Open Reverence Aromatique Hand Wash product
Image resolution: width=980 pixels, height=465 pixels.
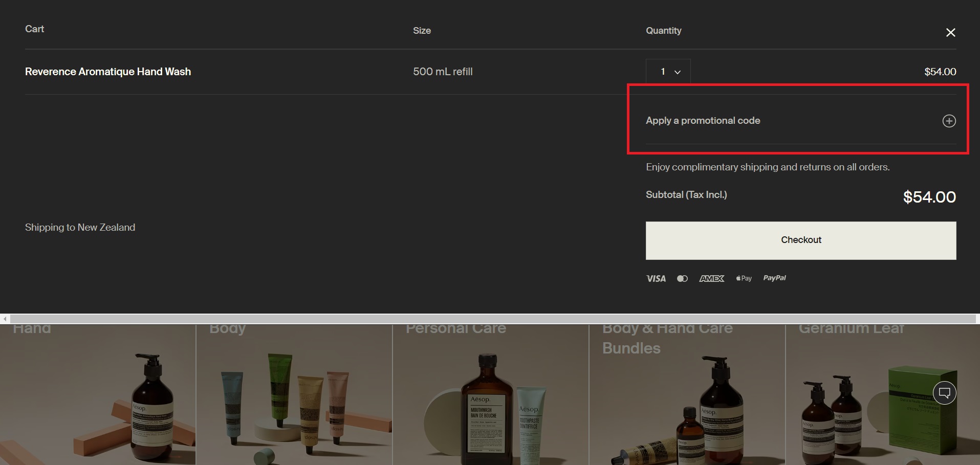point(108,72)
